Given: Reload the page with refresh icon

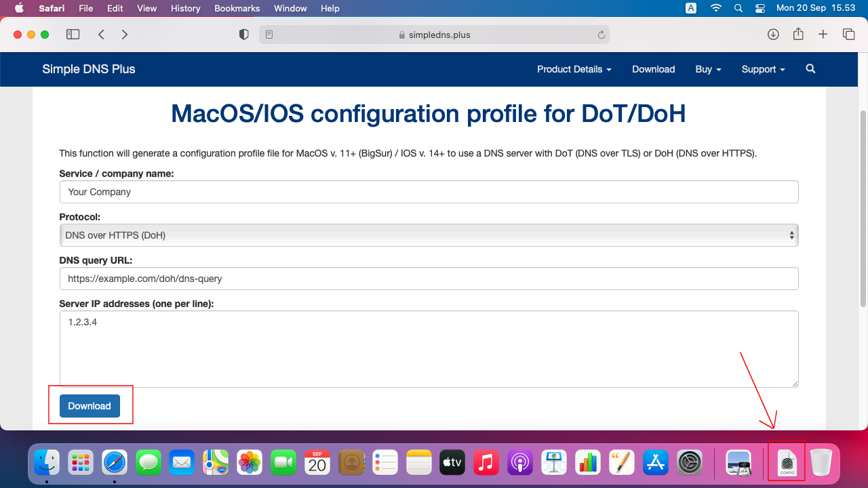Looking at the screenshot, I should 601,35.
